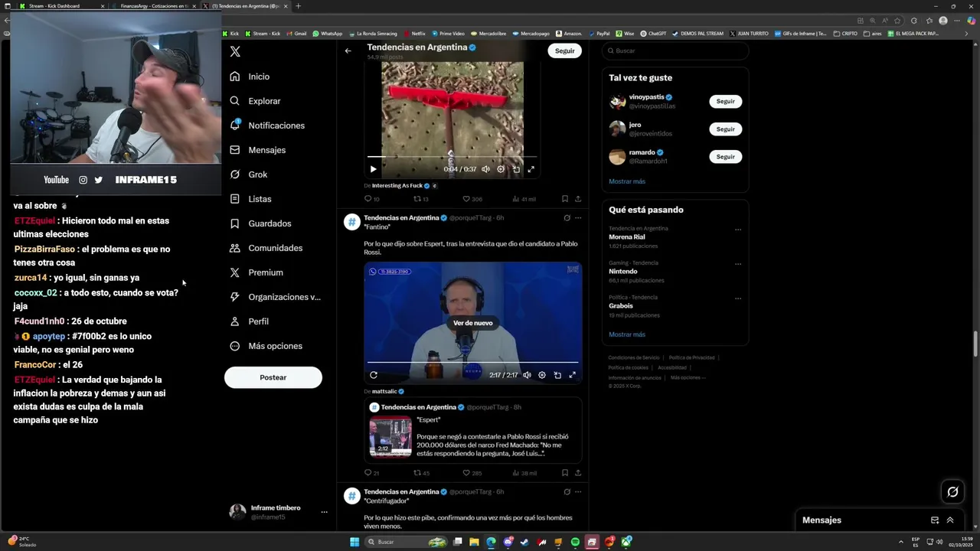Click the floating Grok button at bottom right
Image resolution: width=980 pixels, height=551 pixels.
[952, 492]
